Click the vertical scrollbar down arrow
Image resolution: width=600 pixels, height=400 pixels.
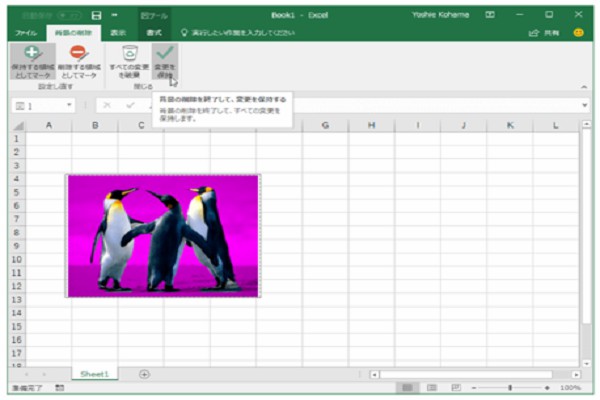[586, 363]
